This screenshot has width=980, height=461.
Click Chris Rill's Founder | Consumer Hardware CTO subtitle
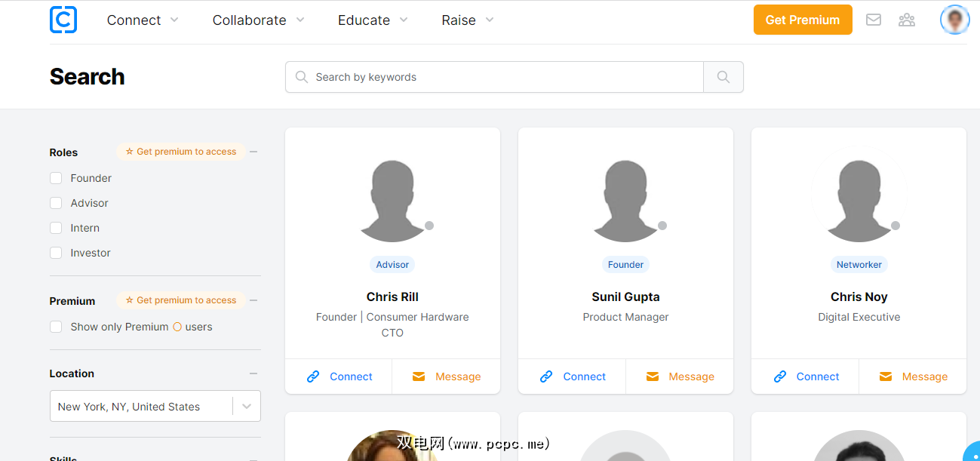392,324
